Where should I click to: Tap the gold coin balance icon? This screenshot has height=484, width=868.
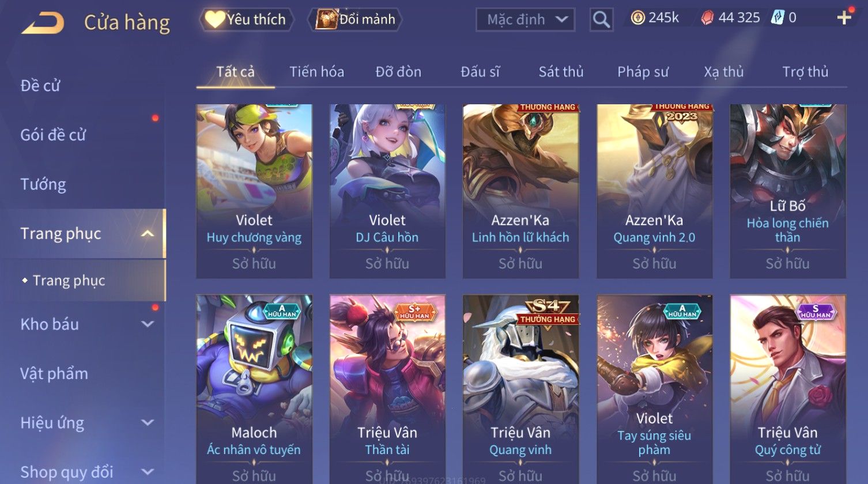pyautogui.click(x=638, y=18)
